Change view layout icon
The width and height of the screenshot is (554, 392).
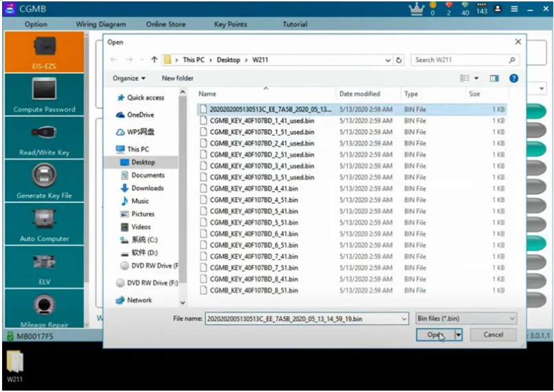click(465, 78)
